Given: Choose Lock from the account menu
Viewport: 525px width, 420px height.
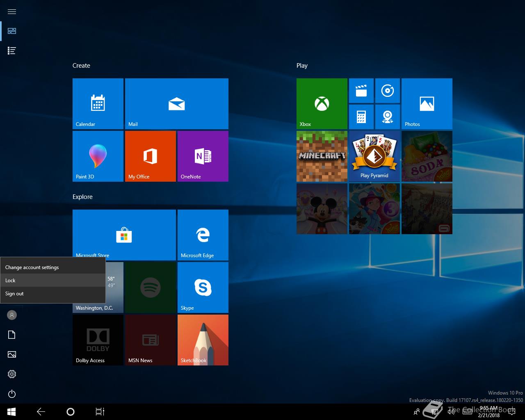Looking at the screenshot, I should tap(53, 281).
